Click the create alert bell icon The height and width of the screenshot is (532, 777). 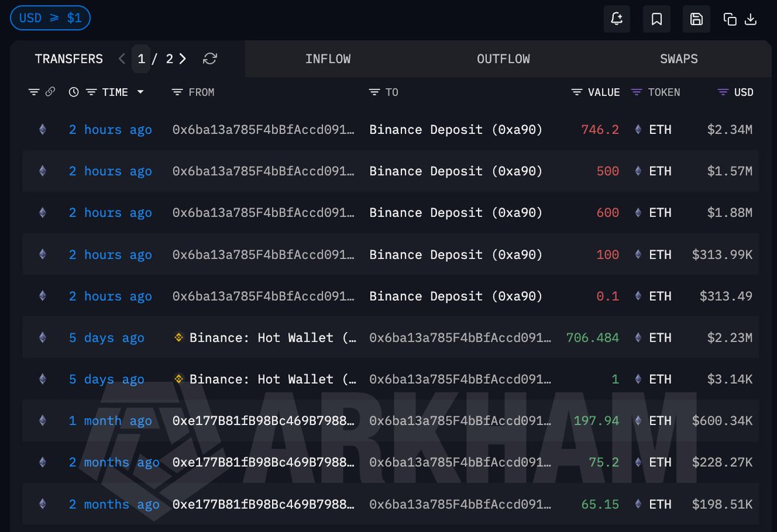(x=616, y=19)
